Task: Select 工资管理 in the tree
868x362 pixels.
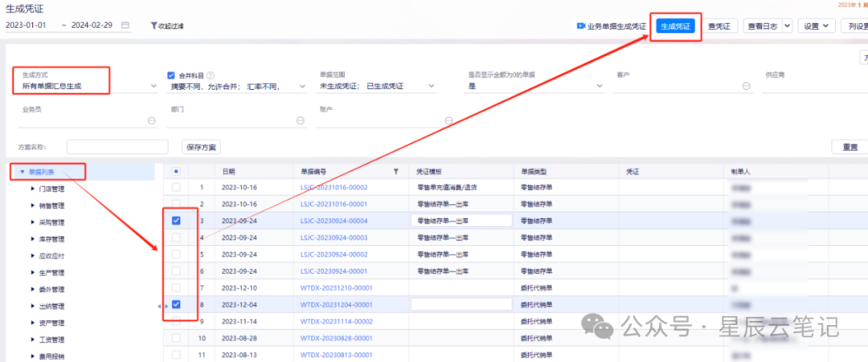Action: pyautogui.click(x=52, y=340)
